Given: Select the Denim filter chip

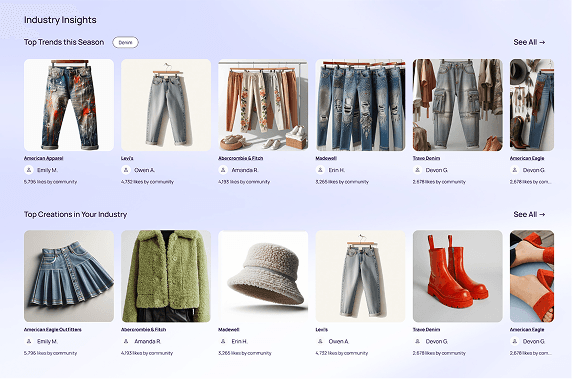Looking at the screenshot, I should click(x=125, y=42).
